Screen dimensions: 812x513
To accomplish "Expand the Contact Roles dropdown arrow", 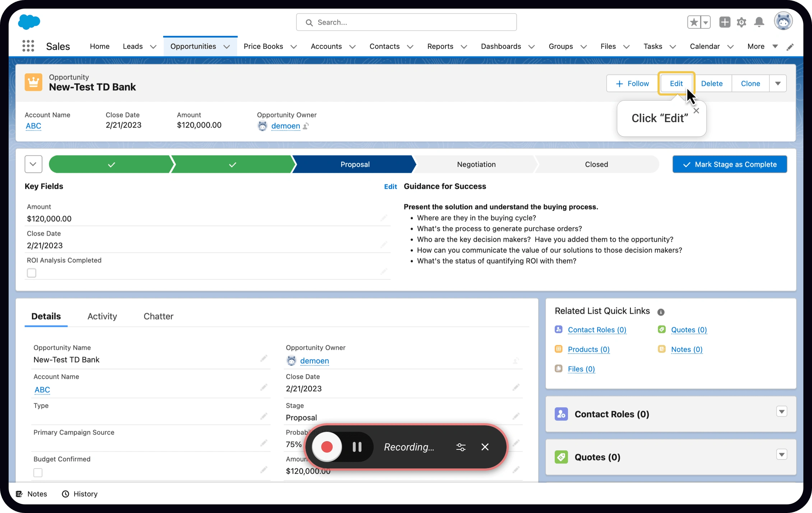I will (781, 412).
